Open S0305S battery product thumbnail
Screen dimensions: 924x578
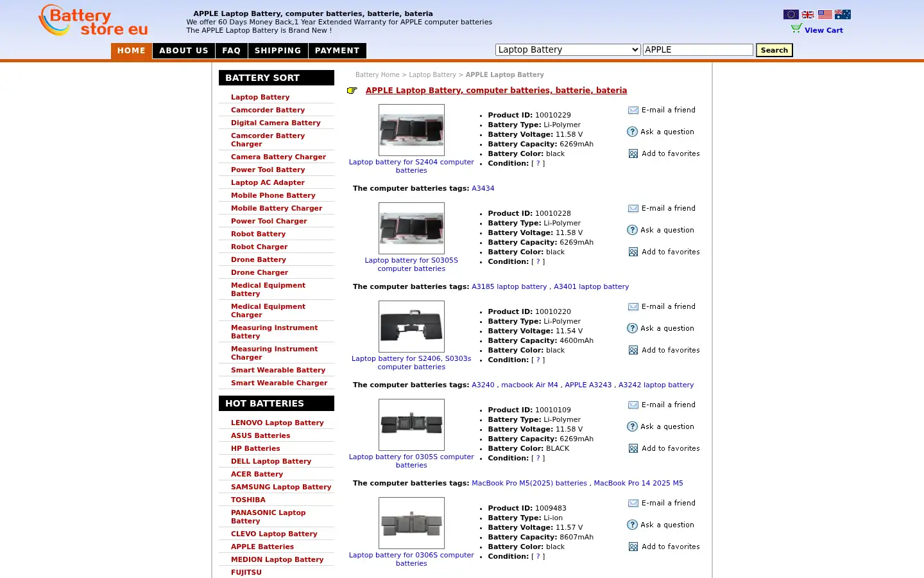[x=411, y=228]
